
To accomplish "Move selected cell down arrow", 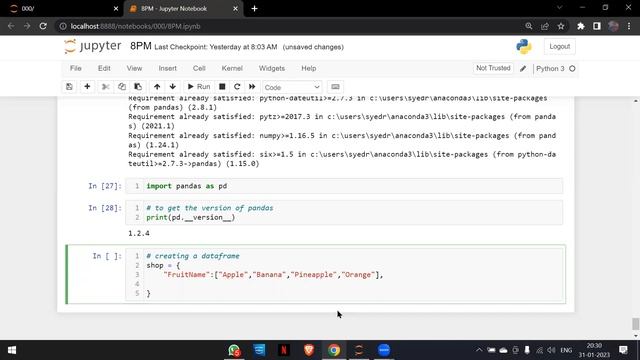I will tap(173, 87).
